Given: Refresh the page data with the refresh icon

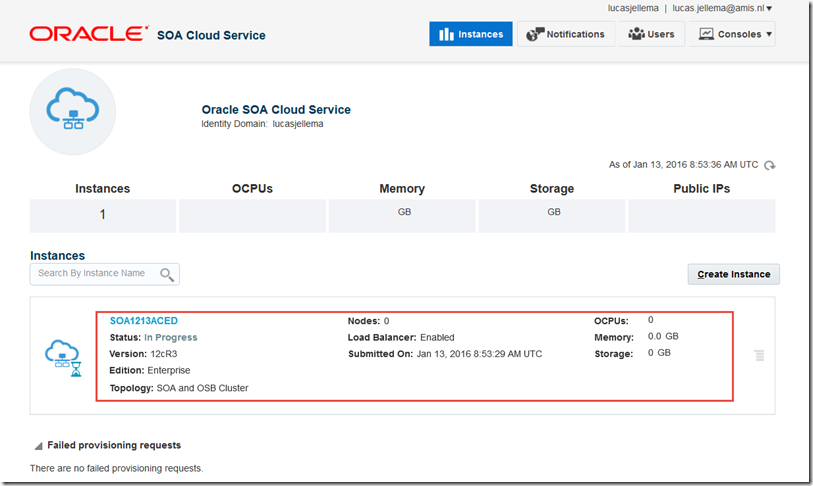Looking at the screenshot, I should pyautogui.click(x=769, y=165).
